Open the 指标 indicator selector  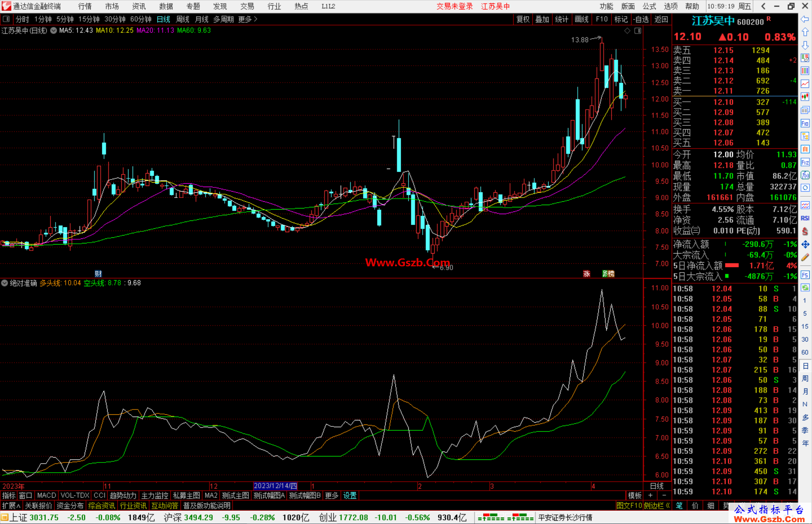9,495
